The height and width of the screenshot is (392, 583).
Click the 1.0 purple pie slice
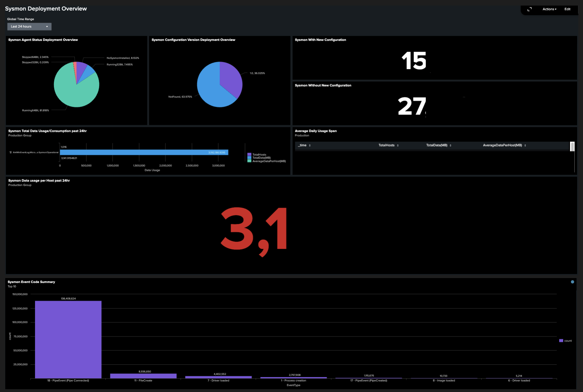tap(231, 79)
